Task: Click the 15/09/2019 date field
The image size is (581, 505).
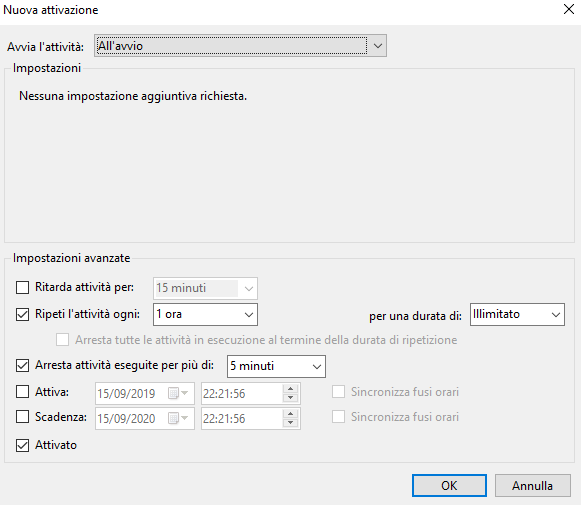Action: (145, 393)
